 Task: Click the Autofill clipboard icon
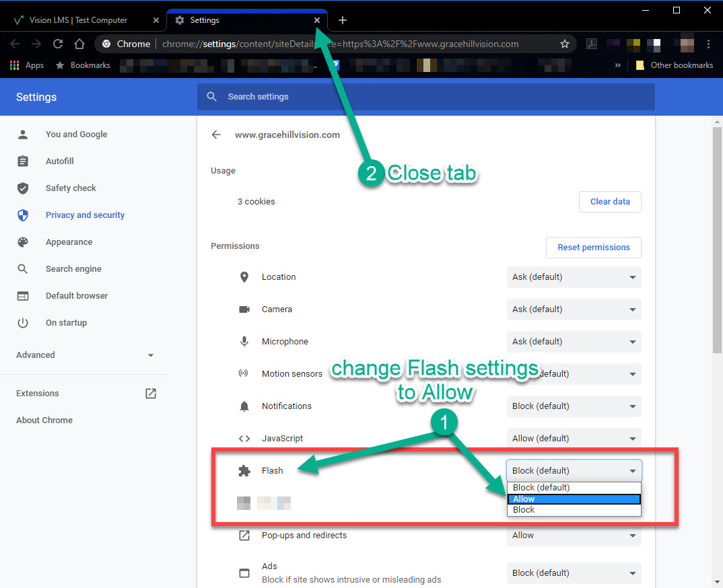click(x=23, y=161)
